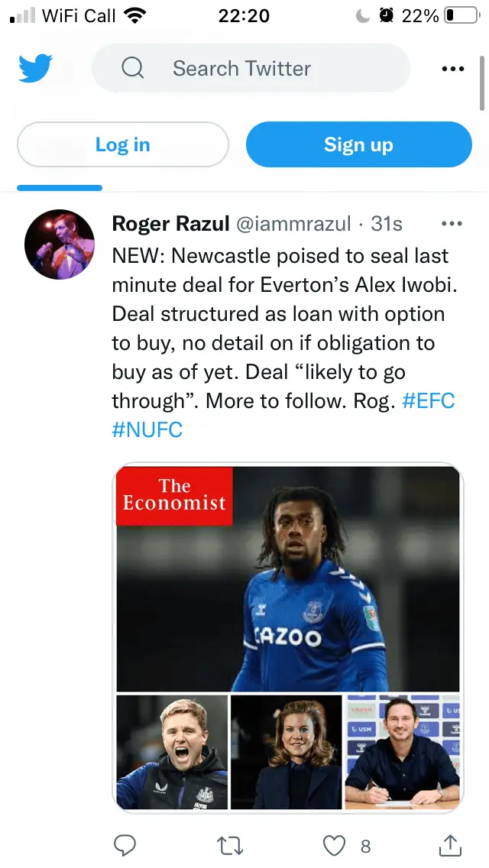Open the bottom-left shouting man photo

pyautogui.click(x=172, y=751)
